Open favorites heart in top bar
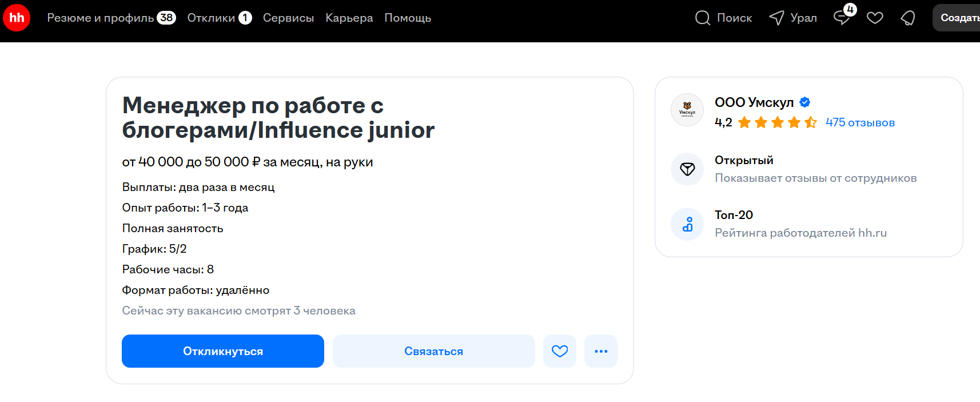The image size is (980, 402). (875, 18)
